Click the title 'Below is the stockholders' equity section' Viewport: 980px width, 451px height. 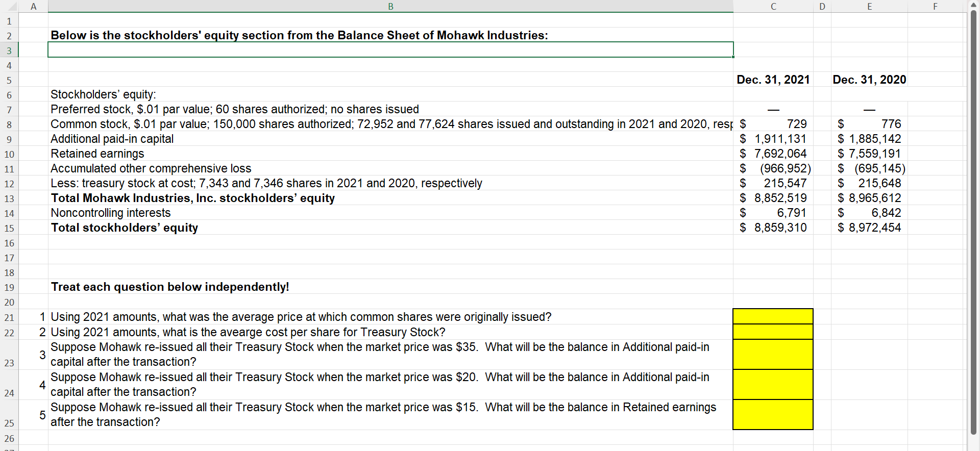pos(299,35)
